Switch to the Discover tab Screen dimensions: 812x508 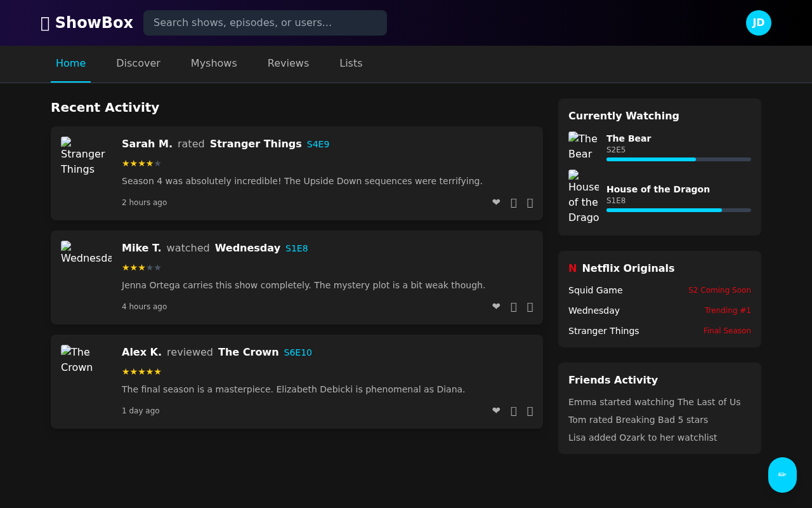pyautogui.click(x=138, y=63)
